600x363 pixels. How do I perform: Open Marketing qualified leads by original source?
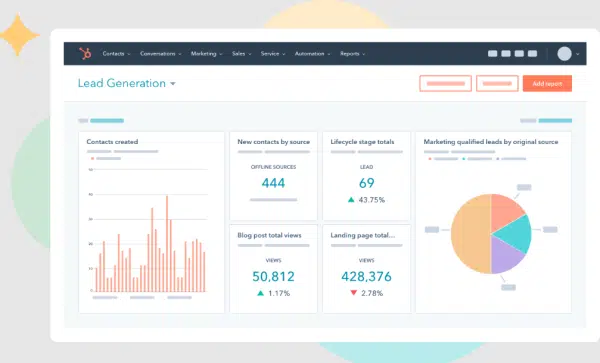click(x=491, y=142)
